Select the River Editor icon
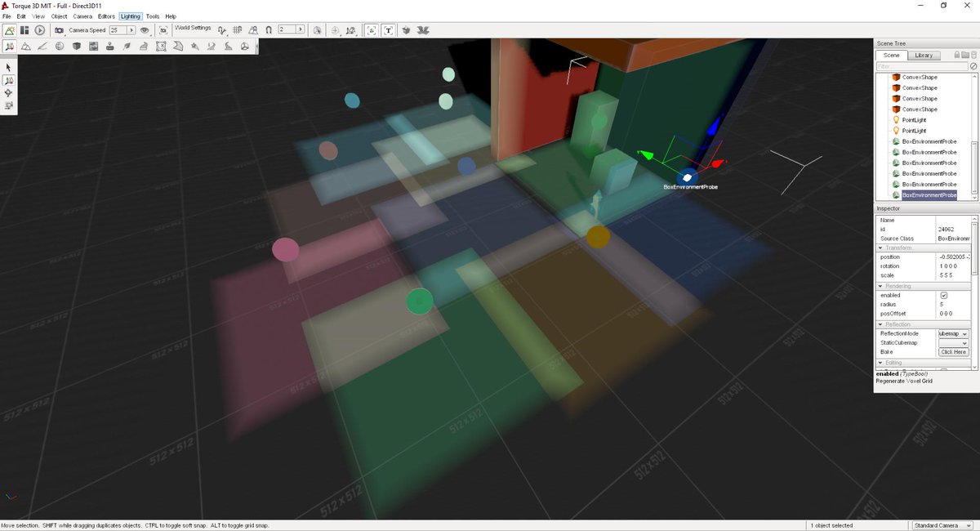This screenshot has width=980, height=531. point(212,46)
